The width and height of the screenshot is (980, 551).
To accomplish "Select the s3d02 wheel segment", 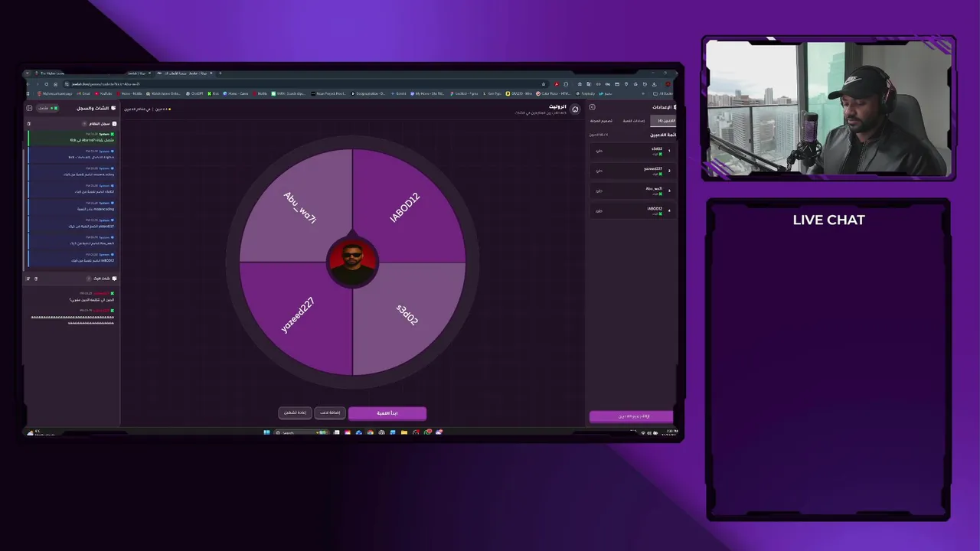I will click(406, 315).
